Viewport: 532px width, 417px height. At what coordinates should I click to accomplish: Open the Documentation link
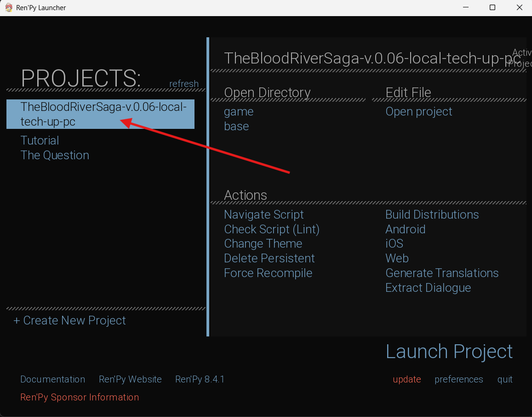pos(52,379)
